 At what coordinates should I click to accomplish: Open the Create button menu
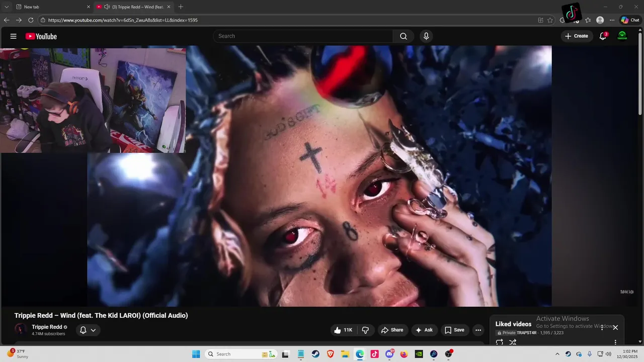pos(577,36)
